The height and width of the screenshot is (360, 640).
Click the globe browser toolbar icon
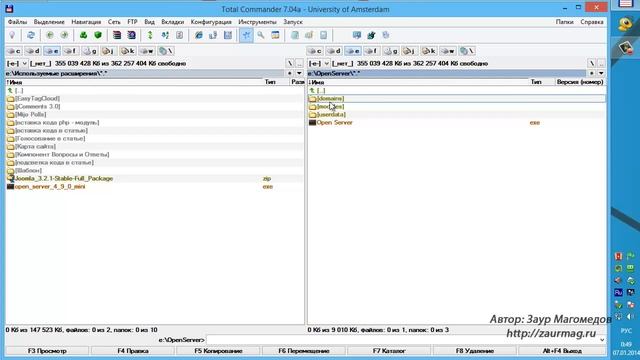199,35
